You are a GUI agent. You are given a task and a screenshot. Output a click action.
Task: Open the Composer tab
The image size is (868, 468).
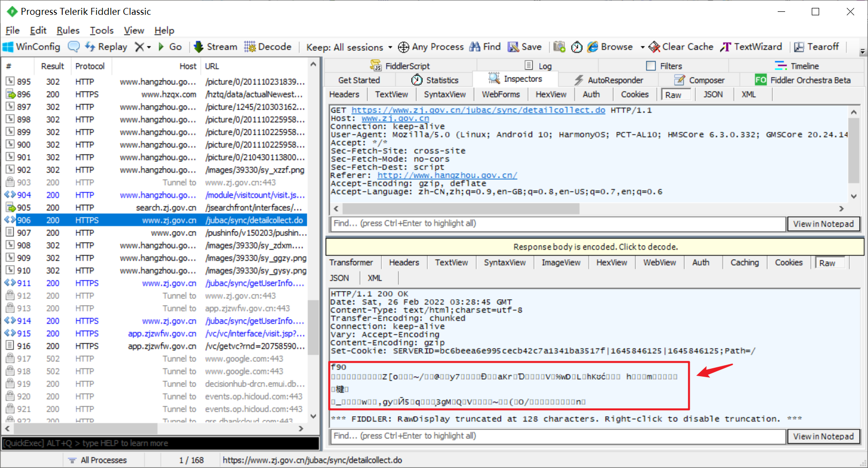[700, 80]
